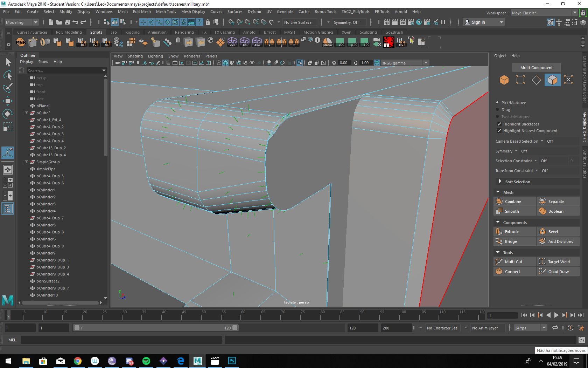Select the Rotate tool in the toolbox
Viewport: 588px width, 368px height.
point(8,114)
